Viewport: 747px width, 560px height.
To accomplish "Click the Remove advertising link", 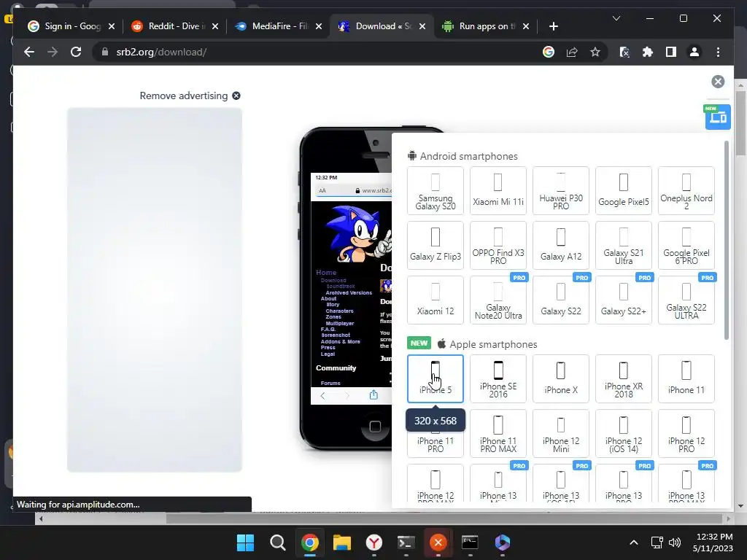I will (190, 96).
